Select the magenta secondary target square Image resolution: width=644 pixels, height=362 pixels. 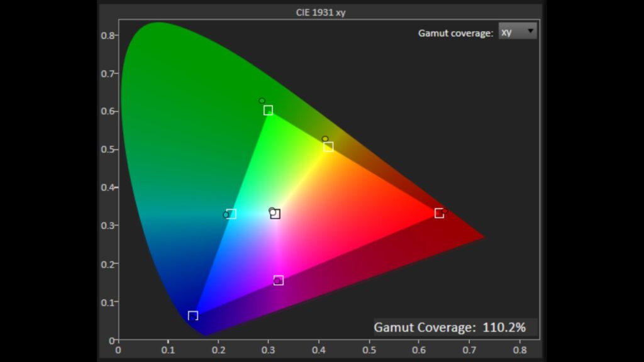(279, 280)
